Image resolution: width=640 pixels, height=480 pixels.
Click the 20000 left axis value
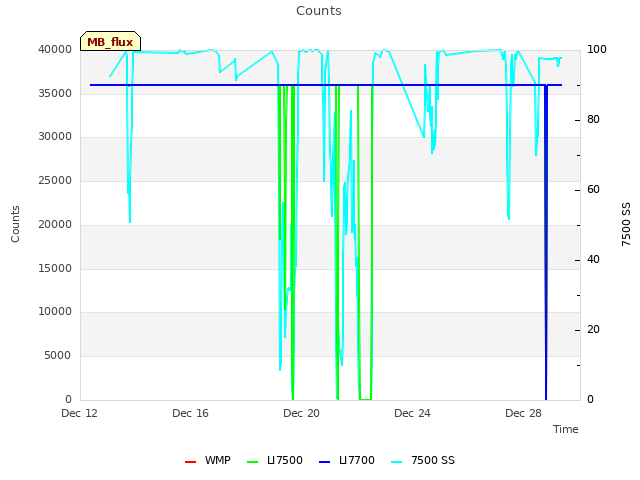(55, 224)
